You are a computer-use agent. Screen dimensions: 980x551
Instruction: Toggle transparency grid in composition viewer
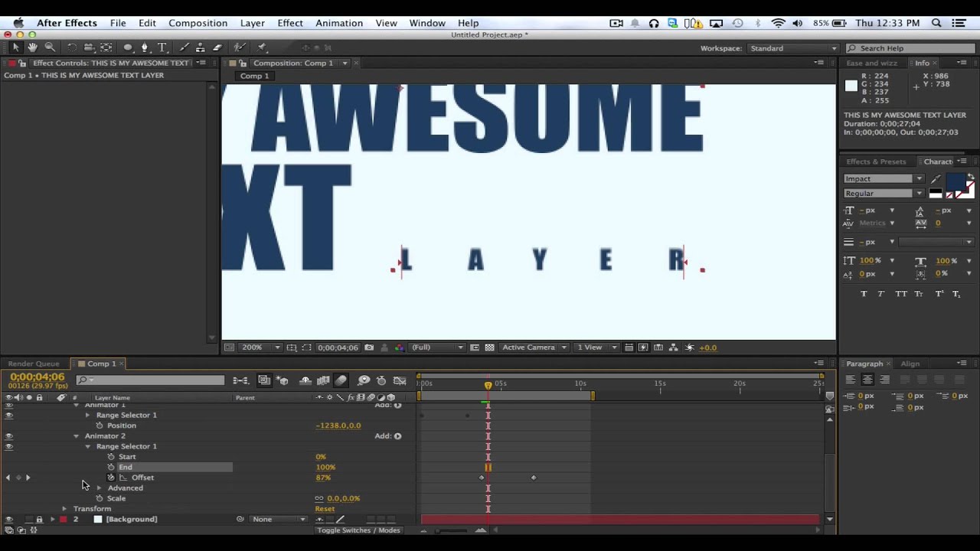(x=489, y=347)
